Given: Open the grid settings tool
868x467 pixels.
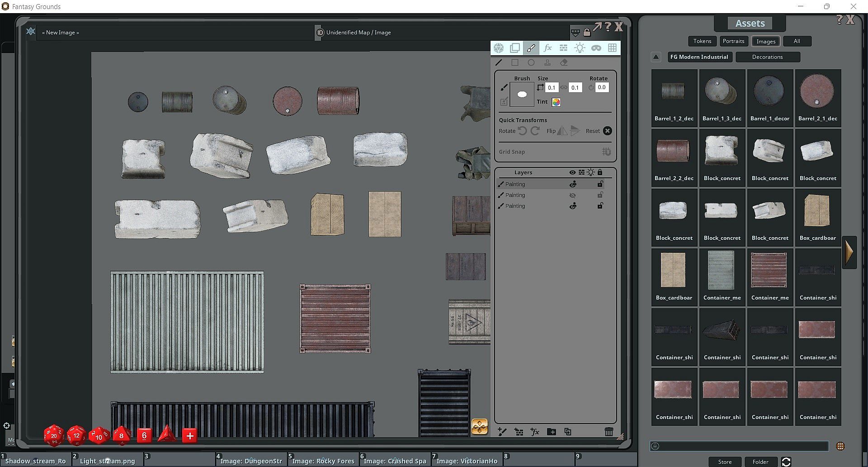Looking at the screenshot, I should coord(612,48).
